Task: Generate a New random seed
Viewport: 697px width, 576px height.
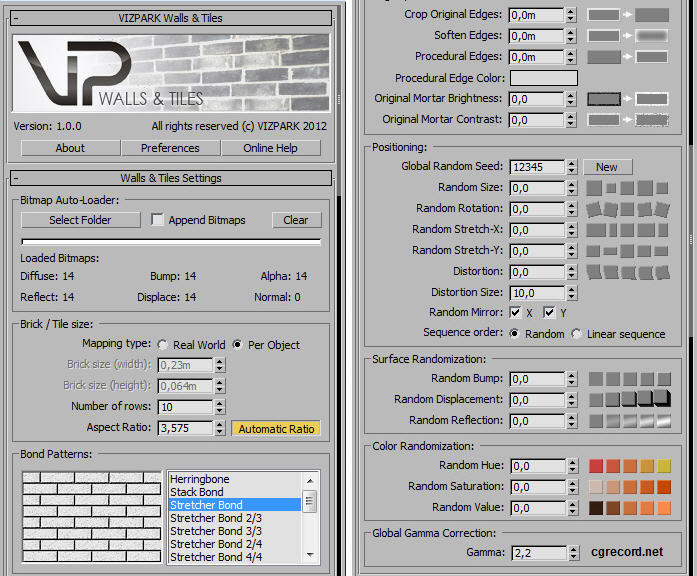Action: point(607,167)
